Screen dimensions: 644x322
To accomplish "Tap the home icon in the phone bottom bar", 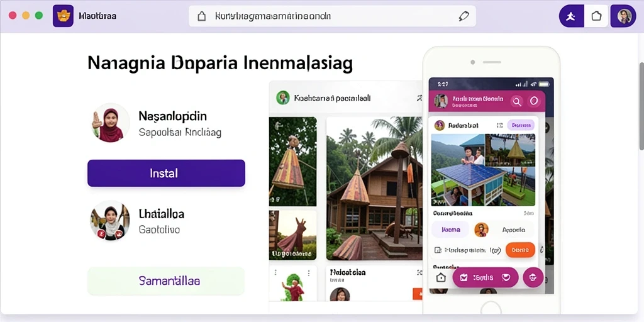I will pyautogui.click(x=441, y=277).
